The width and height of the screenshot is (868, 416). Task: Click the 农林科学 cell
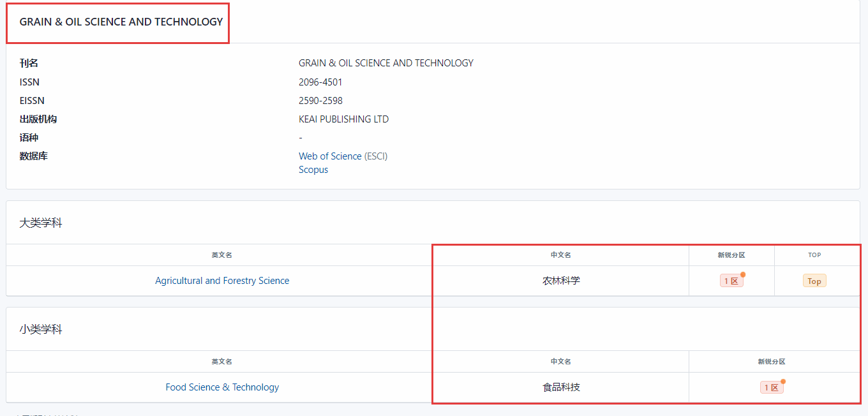point(561,281)
